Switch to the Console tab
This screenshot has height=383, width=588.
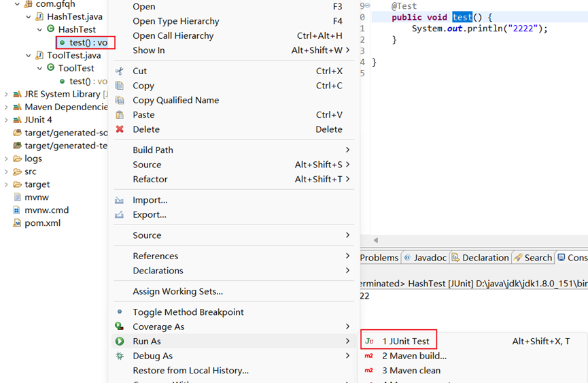click(x=572, y=258)
